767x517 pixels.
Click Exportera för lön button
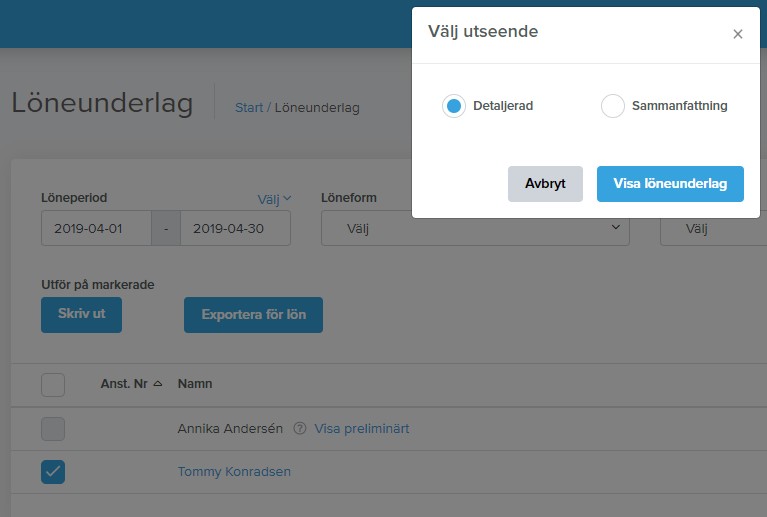pos(253,314)
